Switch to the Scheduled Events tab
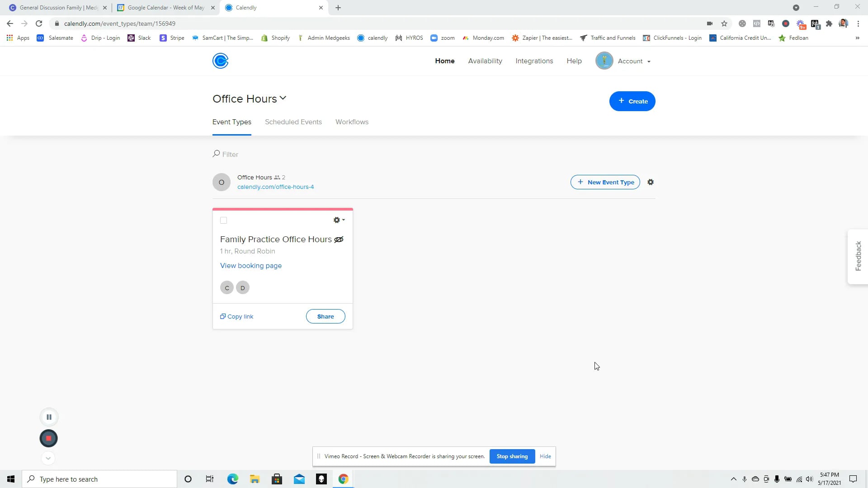This screenshot has width=868, height=488. click(293, 122)
